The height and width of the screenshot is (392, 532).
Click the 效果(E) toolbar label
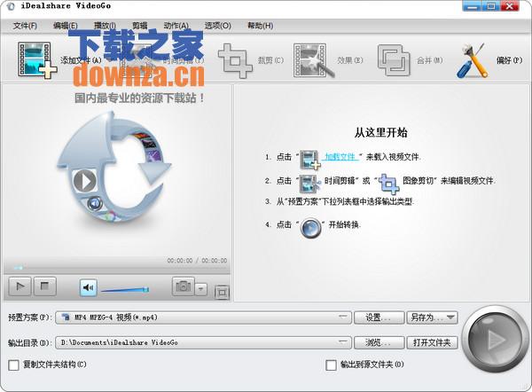coord(350,60)
